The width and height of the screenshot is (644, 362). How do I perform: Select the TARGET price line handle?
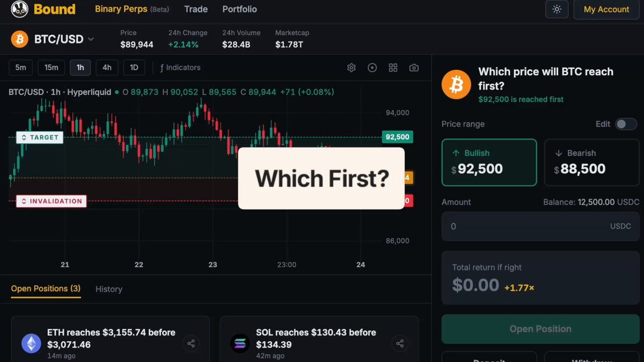(40, 137)
